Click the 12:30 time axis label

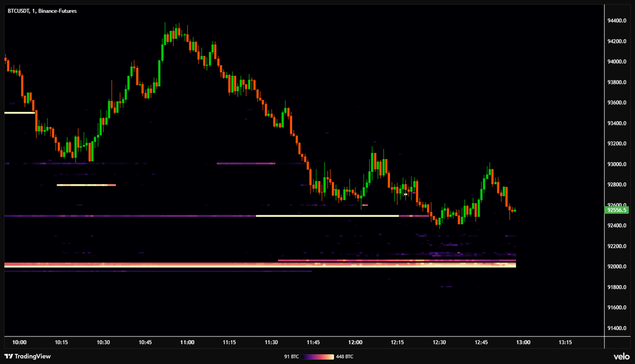pyautogui.click(x=439, y=342)
